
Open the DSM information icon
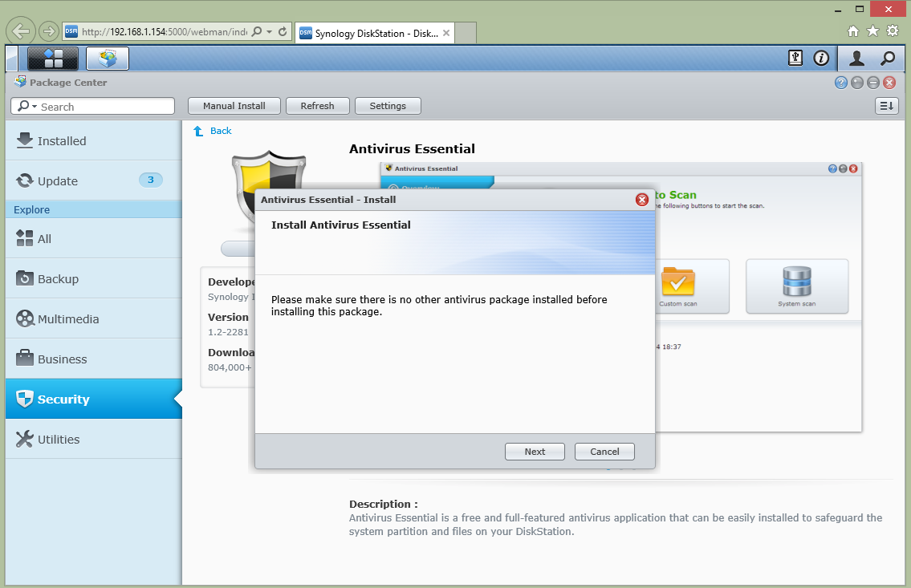821,58
